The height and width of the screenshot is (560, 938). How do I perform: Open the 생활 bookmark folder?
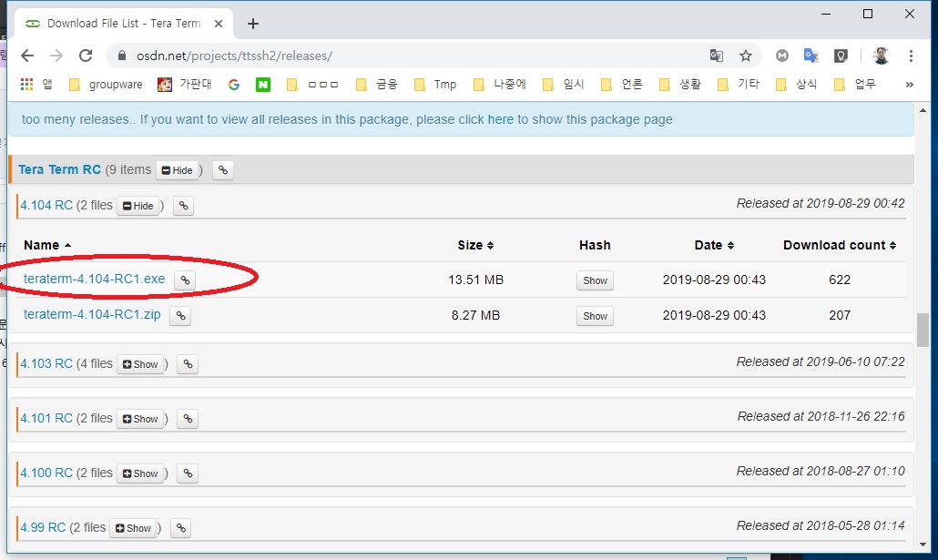(x=679, y=85)
